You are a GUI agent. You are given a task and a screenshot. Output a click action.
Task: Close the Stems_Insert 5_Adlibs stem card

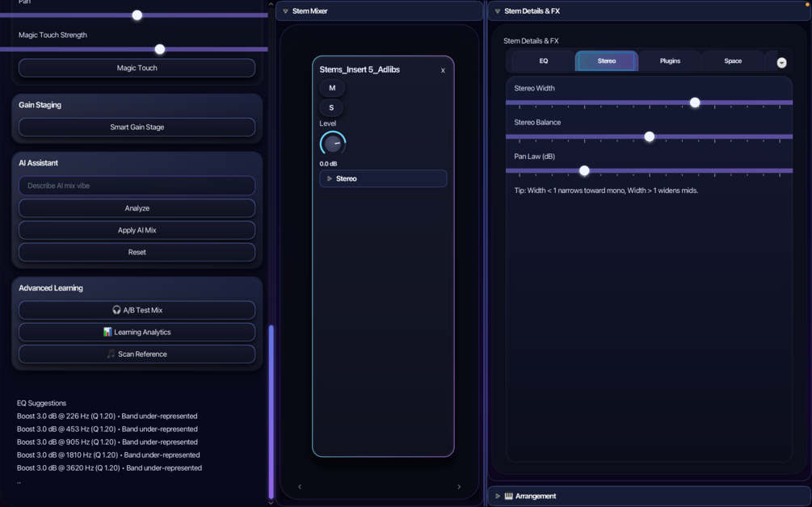443,70
